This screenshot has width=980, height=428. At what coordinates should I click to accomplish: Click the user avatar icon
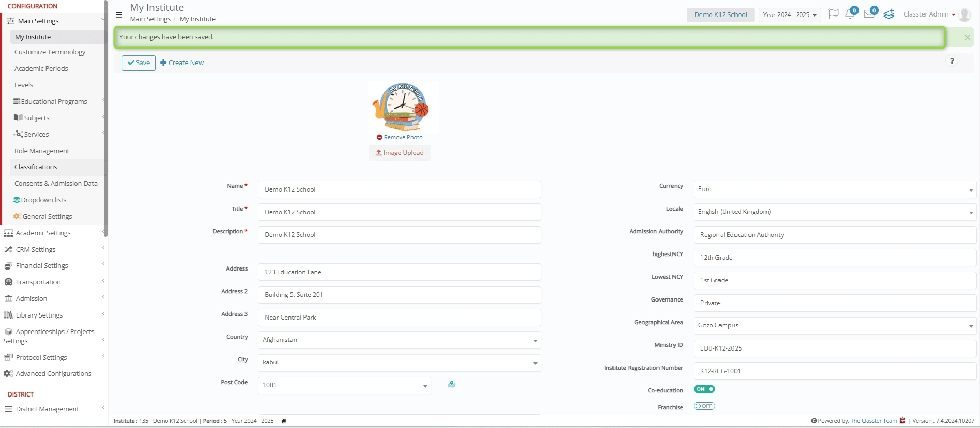[964, 14]
